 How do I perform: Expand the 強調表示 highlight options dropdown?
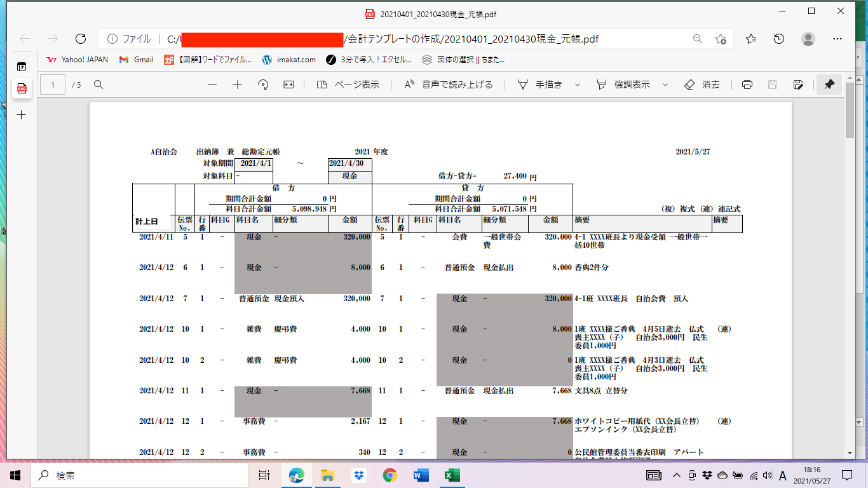tap(665, 85)
